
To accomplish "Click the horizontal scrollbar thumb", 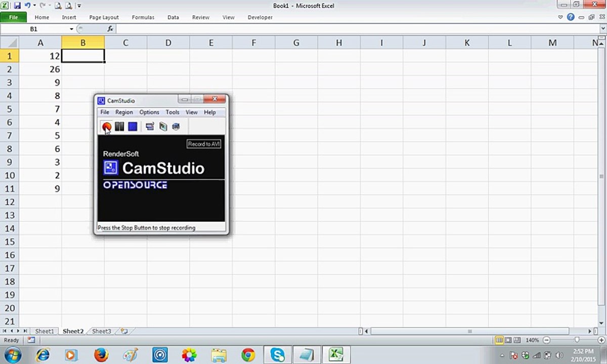I will click(470, 331).
